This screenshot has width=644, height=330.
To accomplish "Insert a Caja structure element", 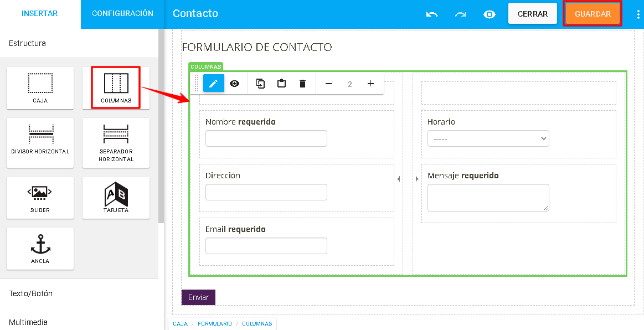I will (40, 88).
